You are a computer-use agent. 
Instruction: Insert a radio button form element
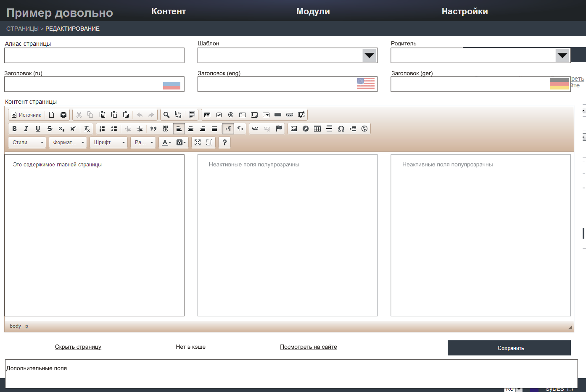coord(231,115)
